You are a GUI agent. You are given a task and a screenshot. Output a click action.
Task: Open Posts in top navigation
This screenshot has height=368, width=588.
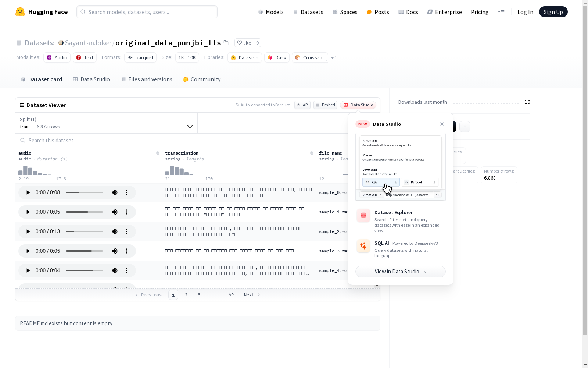click(x=378, y=12)
